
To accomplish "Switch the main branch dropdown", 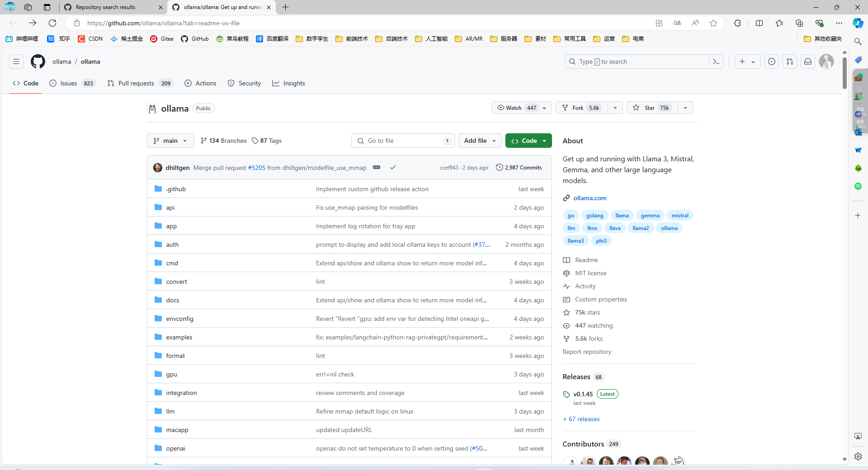I will coord(170,141).
